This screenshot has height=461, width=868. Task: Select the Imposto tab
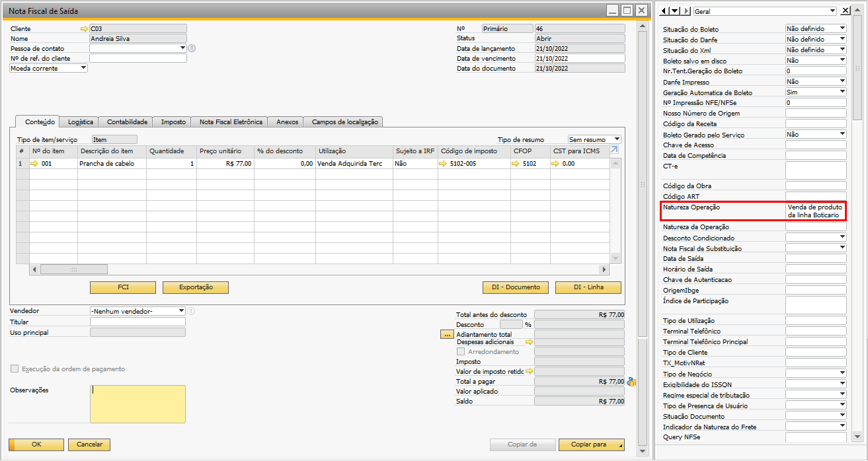(173, 122)
